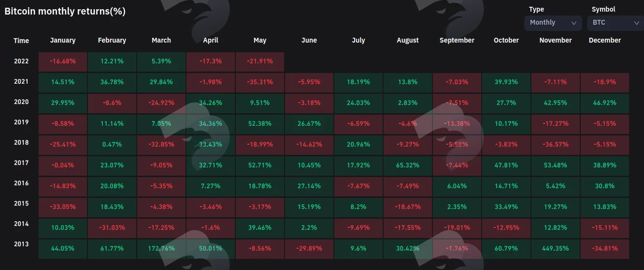644x270 pixels.
Task: Click the 46.92% cell for December 2020
Action: 605,103
